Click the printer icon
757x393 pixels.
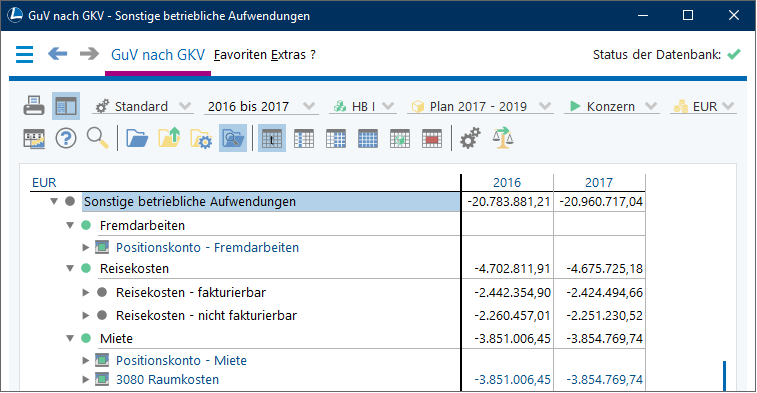tap(34, 106)
